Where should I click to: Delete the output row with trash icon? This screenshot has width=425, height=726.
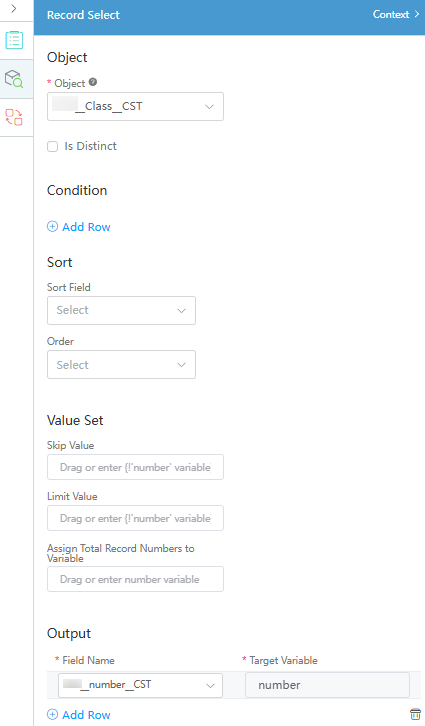tap(415, 714)
